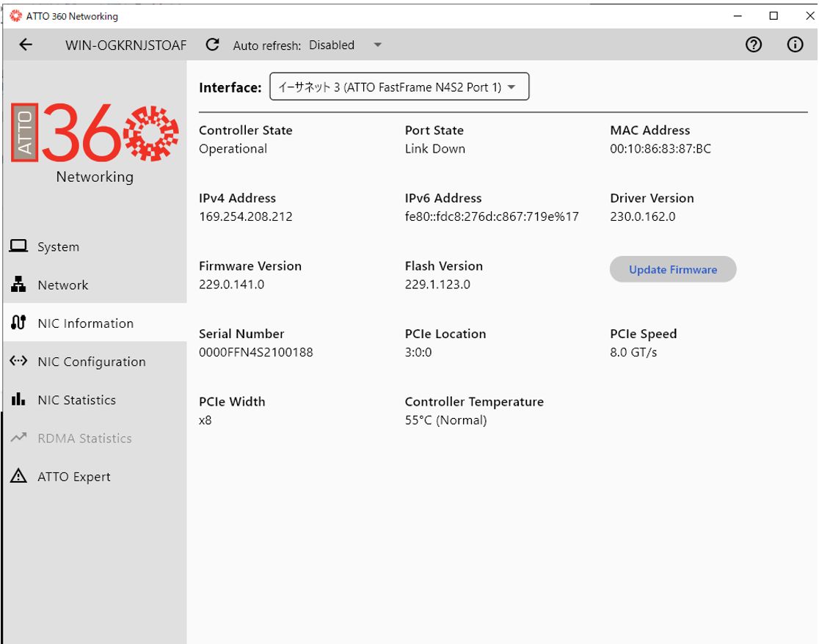Close the ATTO 360 Networking window
The image size is (819, 644).
pyautogui.click(x=809, y=16)
